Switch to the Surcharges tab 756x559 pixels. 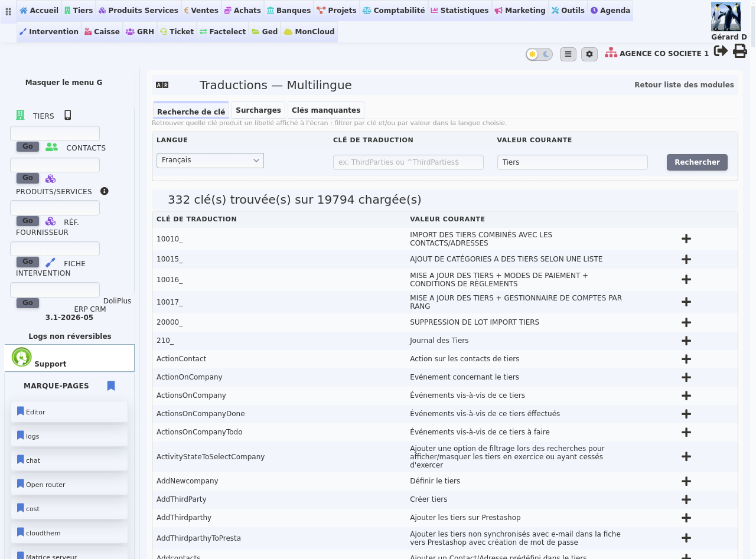point(258,110)
